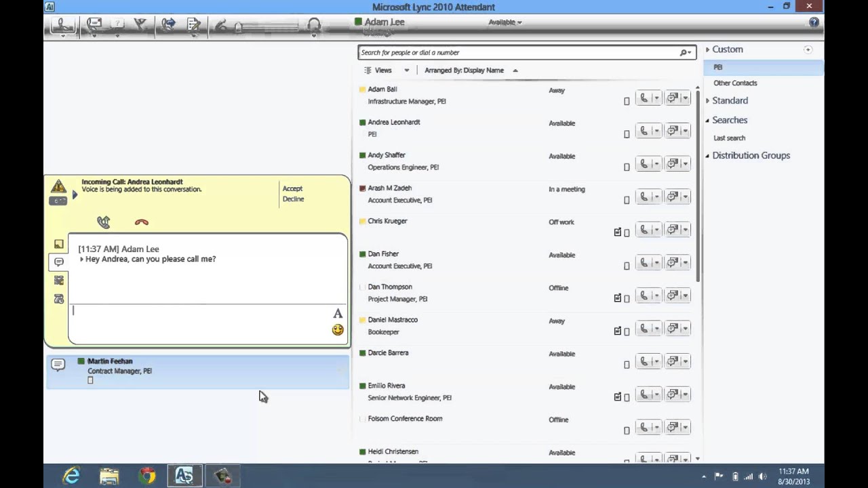Open the Arranged By: Display Name sort menu

[471, 70]
